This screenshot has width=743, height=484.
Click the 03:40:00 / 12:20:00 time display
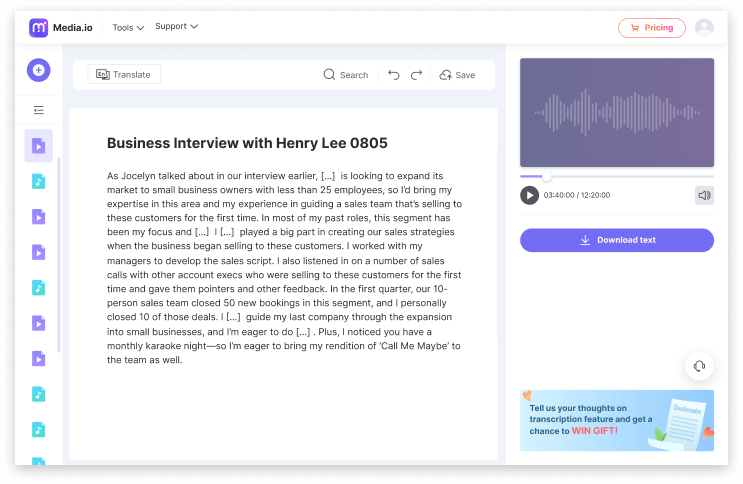(577, 195)
